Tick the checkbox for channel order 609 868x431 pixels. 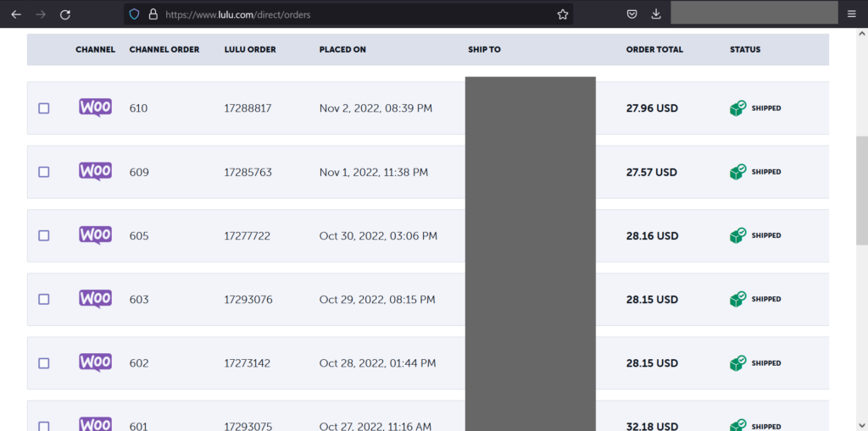tap(44, 172)
